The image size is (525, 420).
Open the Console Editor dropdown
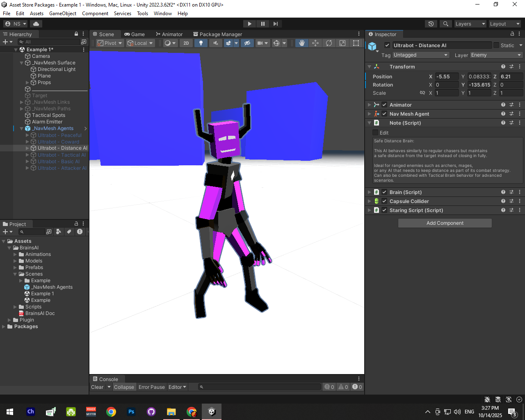point(177,387)
